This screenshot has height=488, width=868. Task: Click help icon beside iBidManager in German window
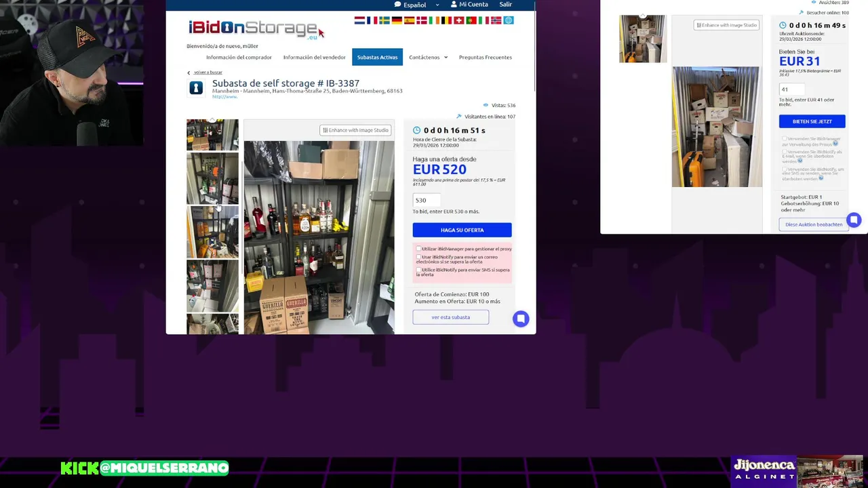click(835, 143)
